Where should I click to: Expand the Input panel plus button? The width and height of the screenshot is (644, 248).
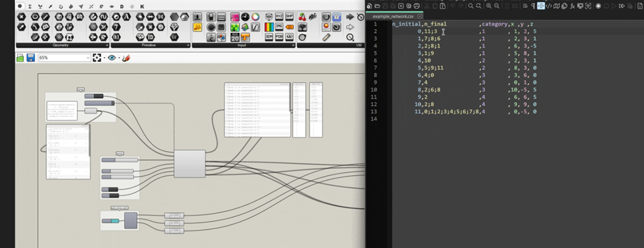pos(293,45)
